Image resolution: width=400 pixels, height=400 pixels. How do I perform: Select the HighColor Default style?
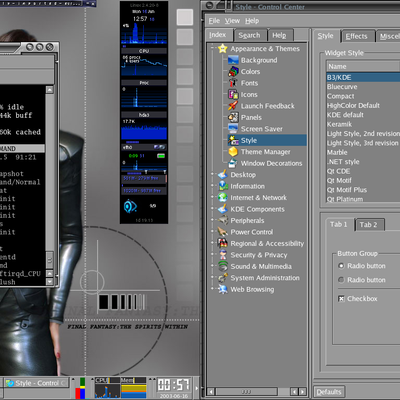coord(363,105)
